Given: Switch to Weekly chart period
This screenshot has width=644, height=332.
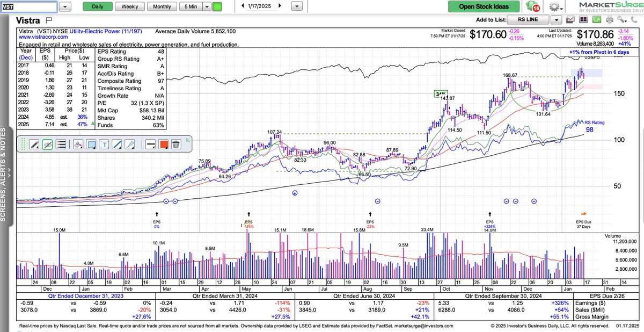Looking at the screenshot, I should point(129,6).
